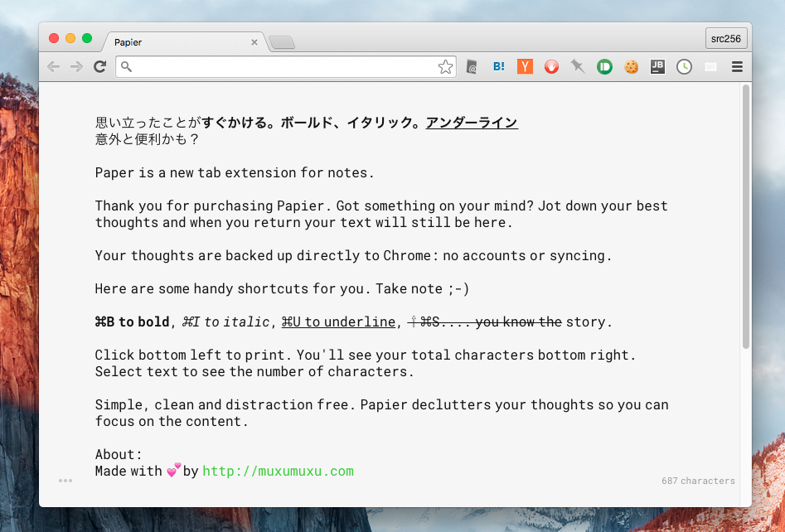
Task: Open a new tab
Action: point(282,42)
